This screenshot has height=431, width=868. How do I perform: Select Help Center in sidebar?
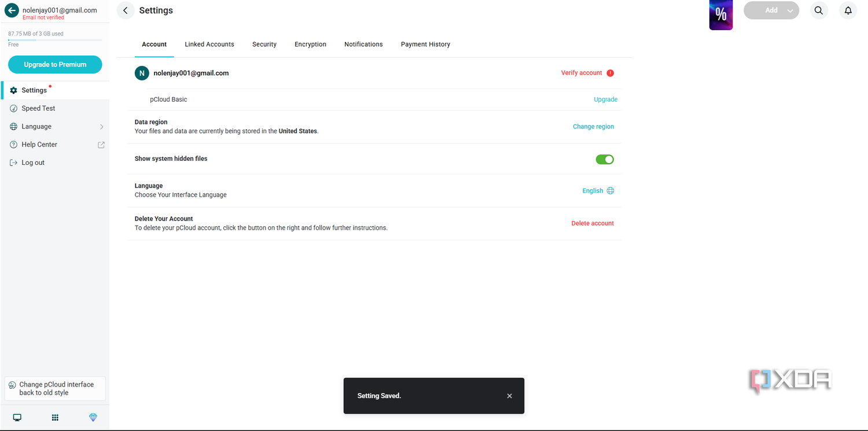pos(55,145)
